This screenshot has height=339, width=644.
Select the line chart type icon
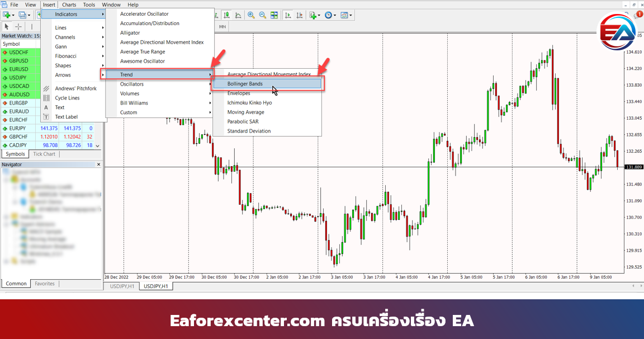pyautogui.click(x=239, y=15)
